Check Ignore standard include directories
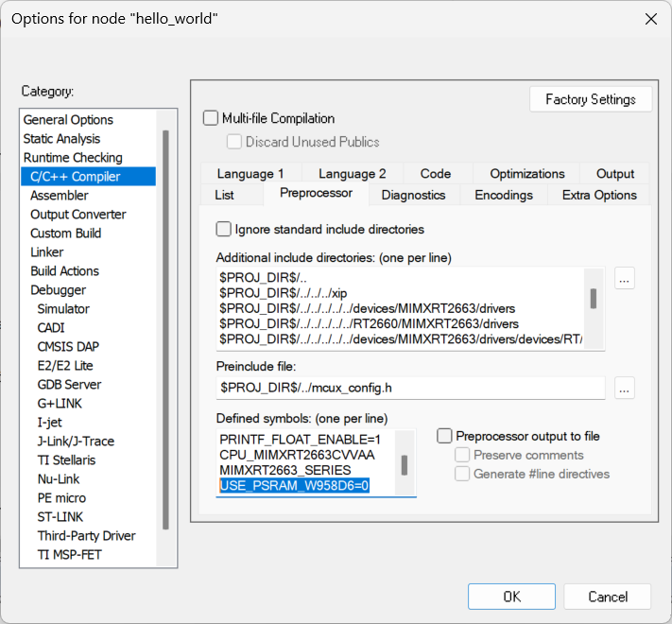The width and height of the screenshot is (672, 624). 223,229
